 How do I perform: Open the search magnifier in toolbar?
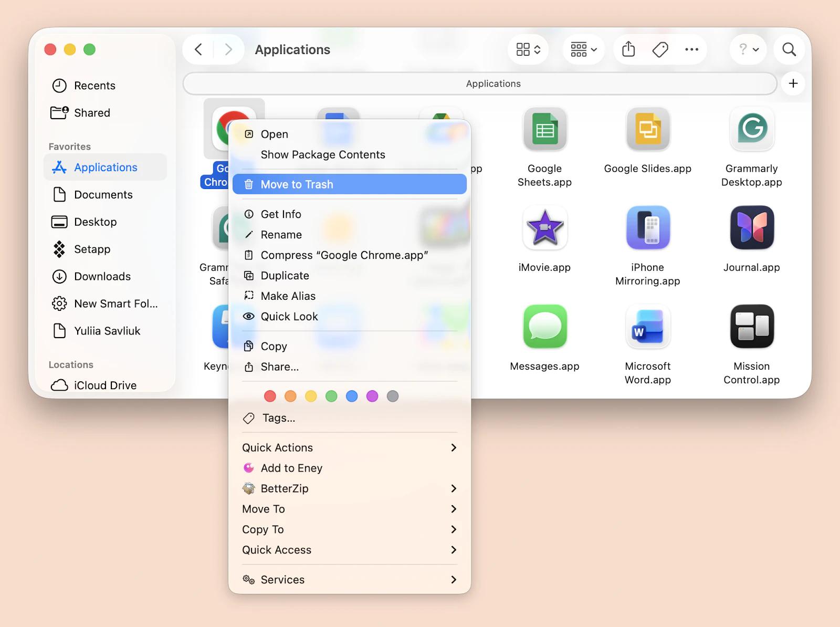tap(789, 49)
